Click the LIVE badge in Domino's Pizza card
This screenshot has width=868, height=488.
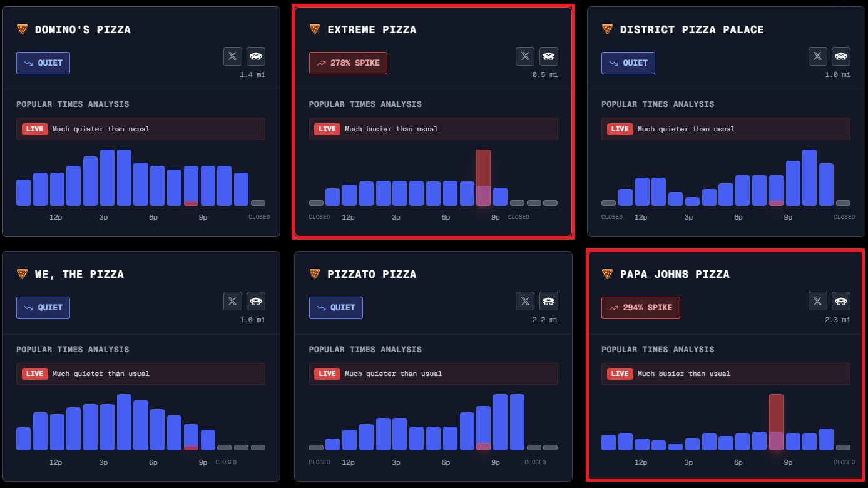pos(34,129)
